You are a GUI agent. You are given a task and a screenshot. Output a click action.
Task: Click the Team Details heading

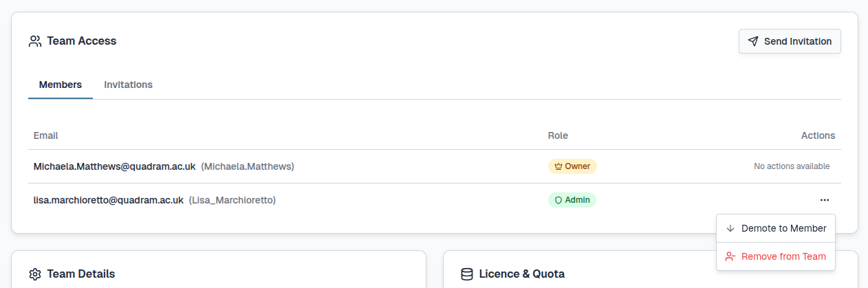[x=81, y=274]
